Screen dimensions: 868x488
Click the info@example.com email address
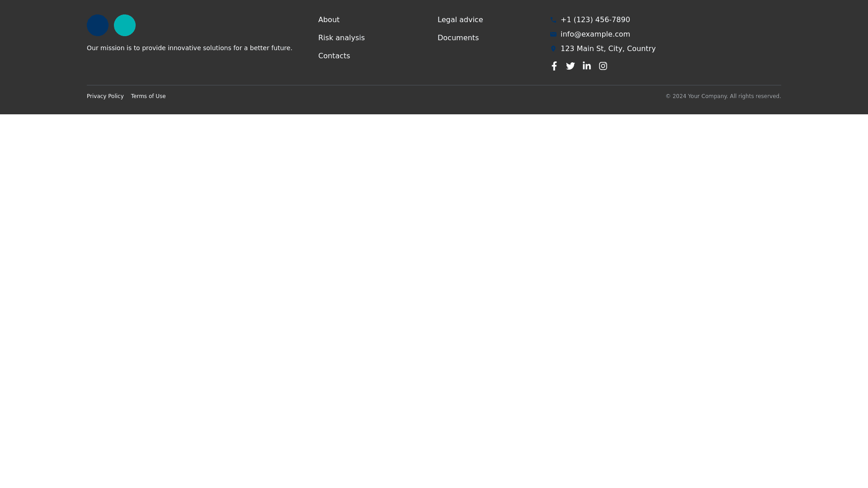coord(595,34)
